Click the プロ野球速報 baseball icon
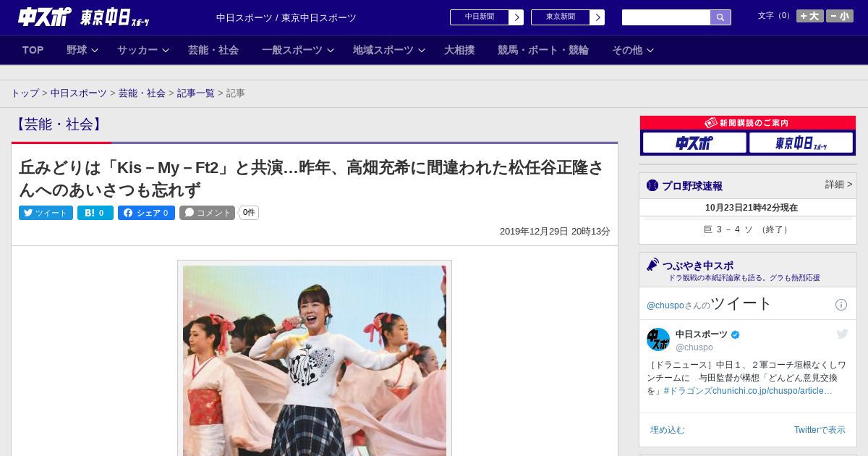Viewport: 868px width, 456px height. (652, 185)
